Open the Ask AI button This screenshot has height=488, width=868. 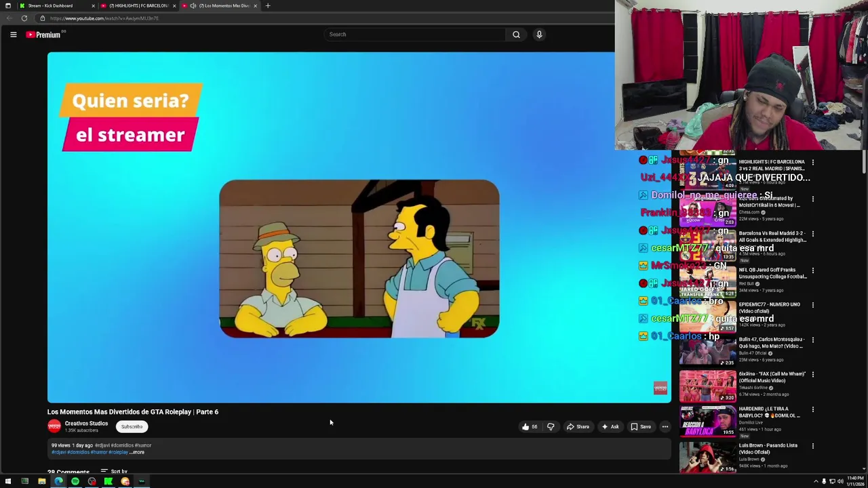click(x=610, y=427)
